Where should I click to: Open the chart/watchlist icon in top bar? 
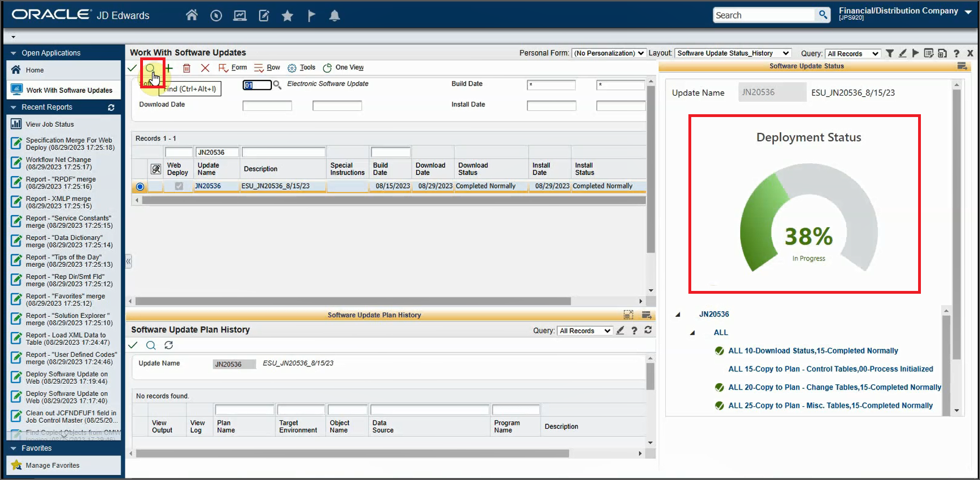pos(240,16)
